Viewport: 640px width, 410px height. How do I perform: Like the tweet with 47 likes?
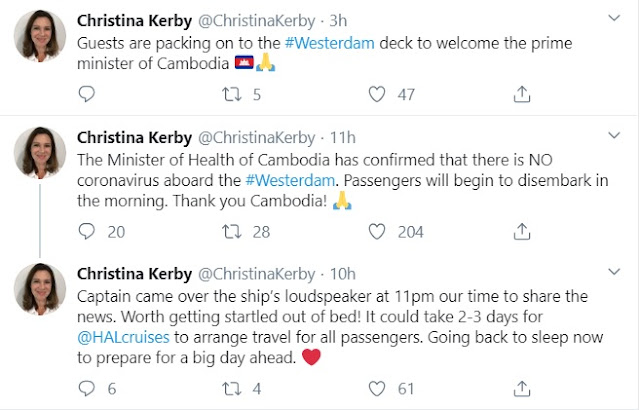(377, 95)
